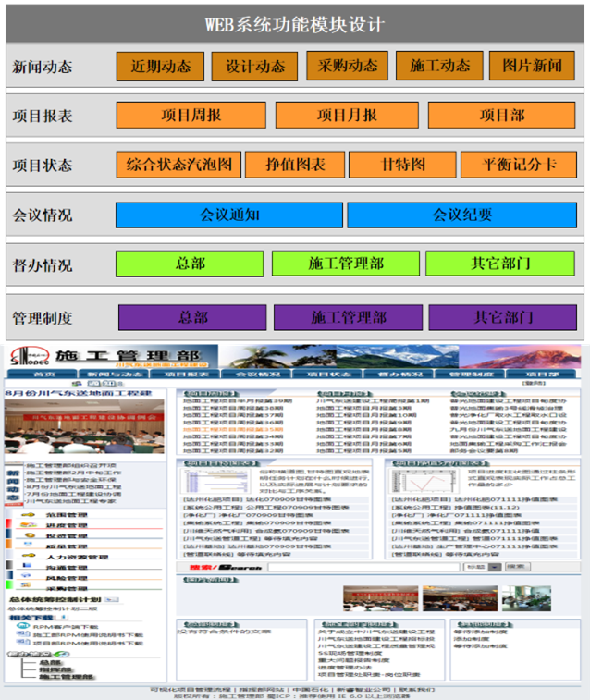
Task: Click the orange 项目部 box in the diagram
Action: pyautogui.click(x=501, y=116)
